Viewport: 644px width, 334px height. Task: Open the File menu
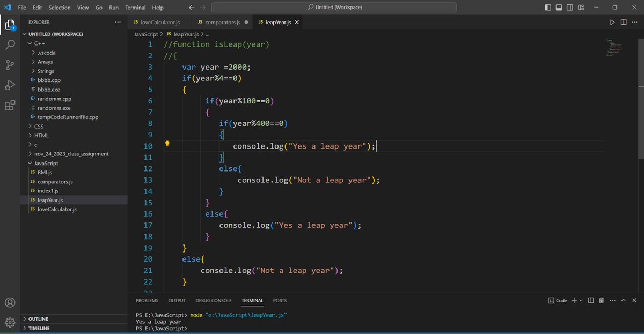(x=22, y=8)
